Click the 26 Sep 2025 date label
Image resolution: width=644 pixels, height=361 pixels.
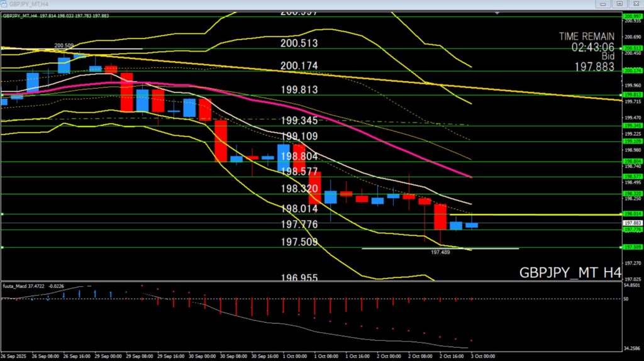tap(14, 355)
